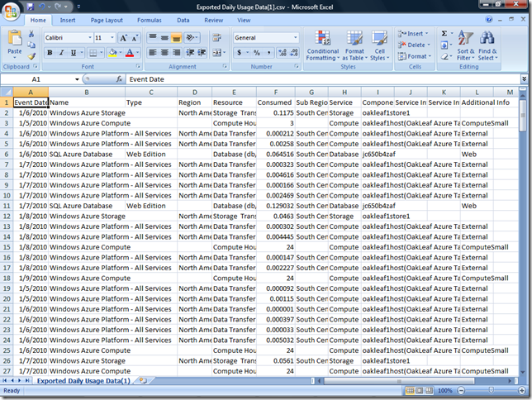The image size is (532, 400).
Task: Open the Orientation text rotation menu
Action: (x=192, y=37)
